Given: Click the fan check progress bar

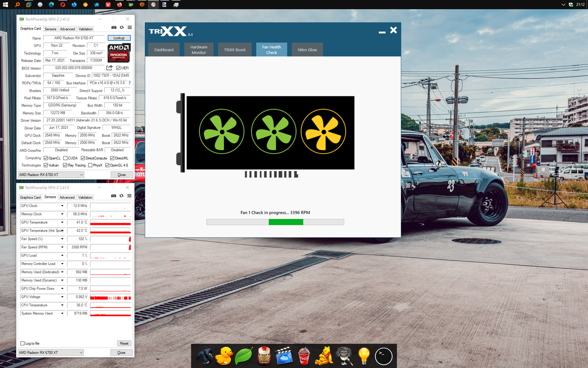Looking at the screenshot, I should tap(275, 222).
